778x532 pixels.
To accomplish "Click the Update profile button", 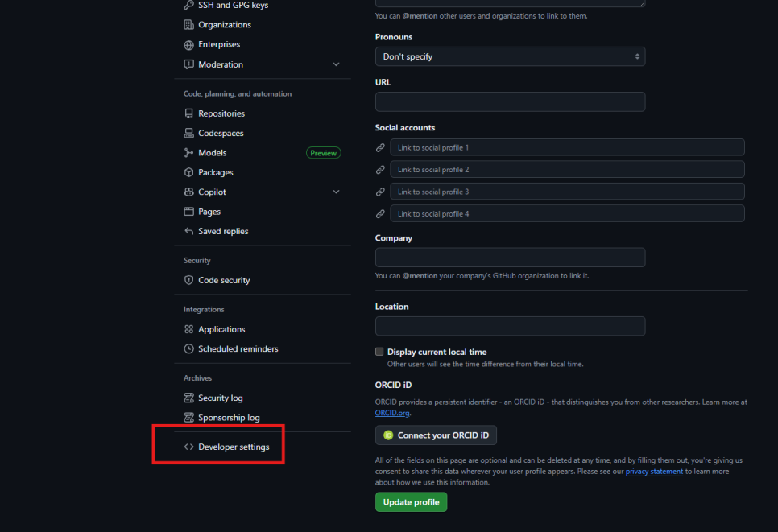I will click(x=411, y=502).
